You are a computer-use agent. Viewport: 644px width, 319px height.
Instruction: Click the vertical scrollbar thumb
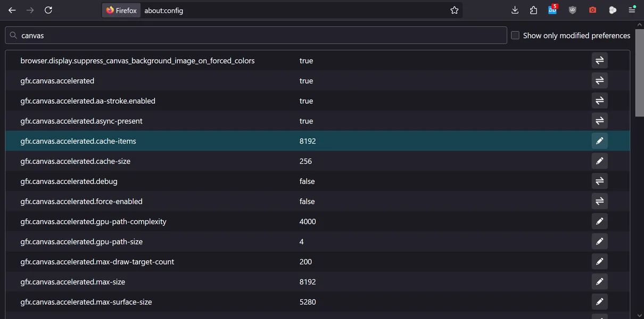tap(640, 73)
